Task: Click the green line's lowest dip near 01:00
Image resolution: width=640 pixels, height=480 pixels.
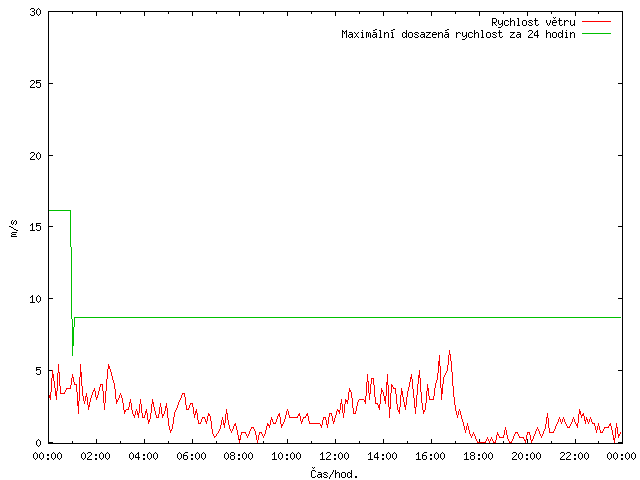Action: [73, 354]
